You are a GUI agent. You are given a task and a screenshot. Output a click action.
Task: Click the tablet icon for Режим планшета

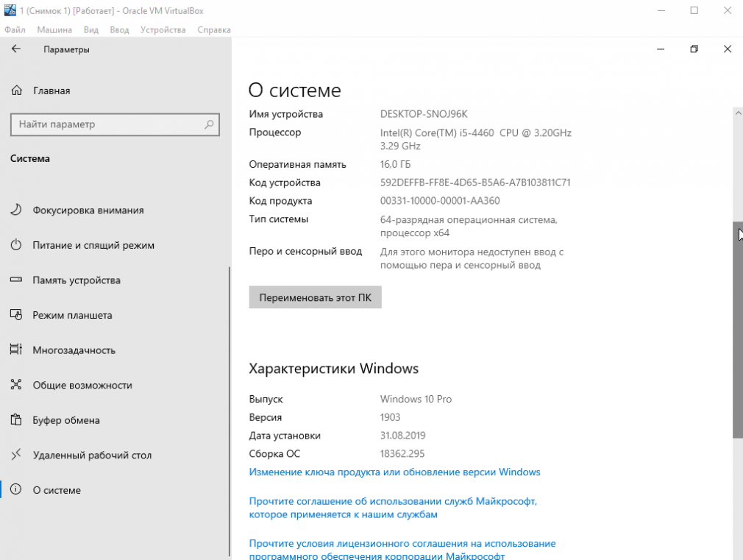(16, 315)
